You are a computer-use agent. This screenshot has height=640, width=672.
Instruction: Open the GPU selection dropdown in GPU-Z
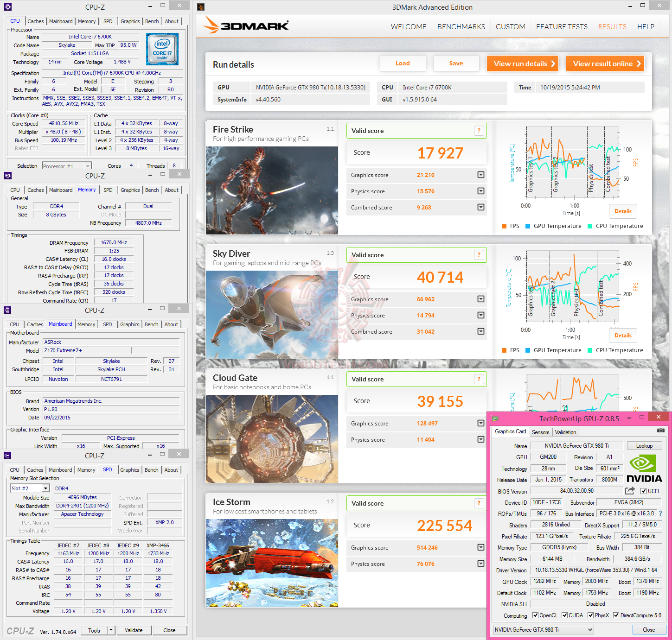(544, 629)
